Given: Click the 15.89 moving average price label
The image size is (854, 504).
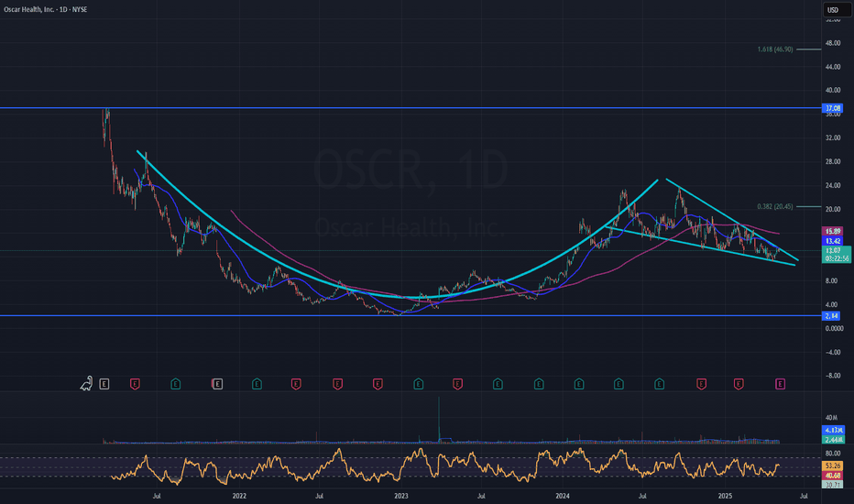Looking at the screenshot, I should (833, 231).
